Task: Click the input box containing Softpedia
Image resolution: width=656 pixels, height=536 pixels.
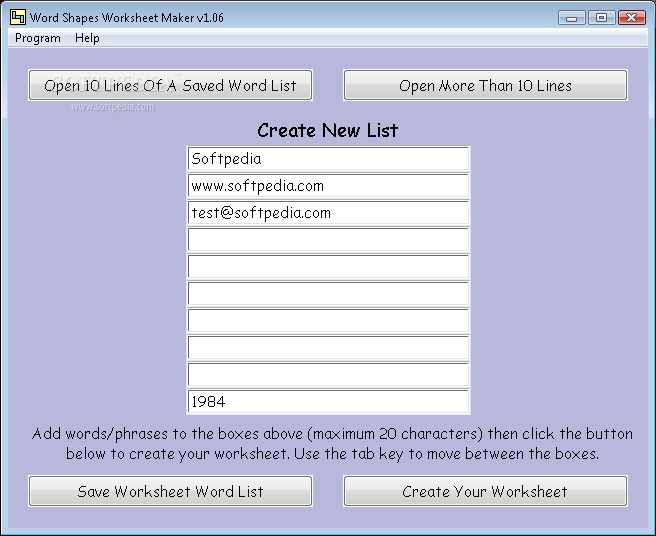Action: tap(328, 159)
